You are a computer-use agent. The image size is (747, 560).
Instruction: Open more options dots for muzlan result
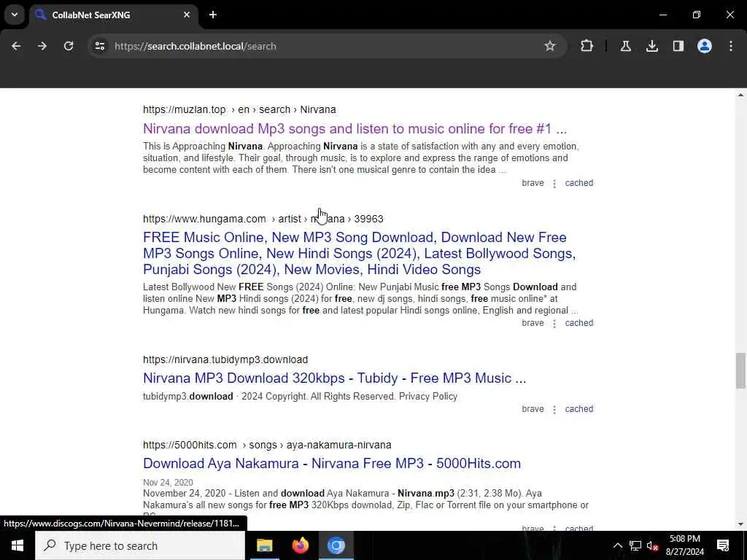pos(554,183)
